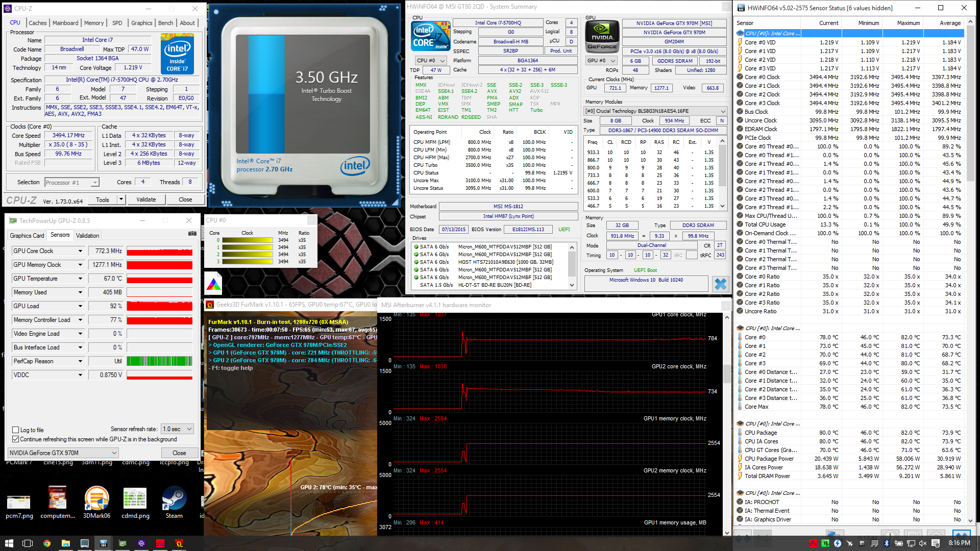Click the PerfCap Reason green bar graph
Viewport: 980px width, 551px height.
click(x=160, y=361)
